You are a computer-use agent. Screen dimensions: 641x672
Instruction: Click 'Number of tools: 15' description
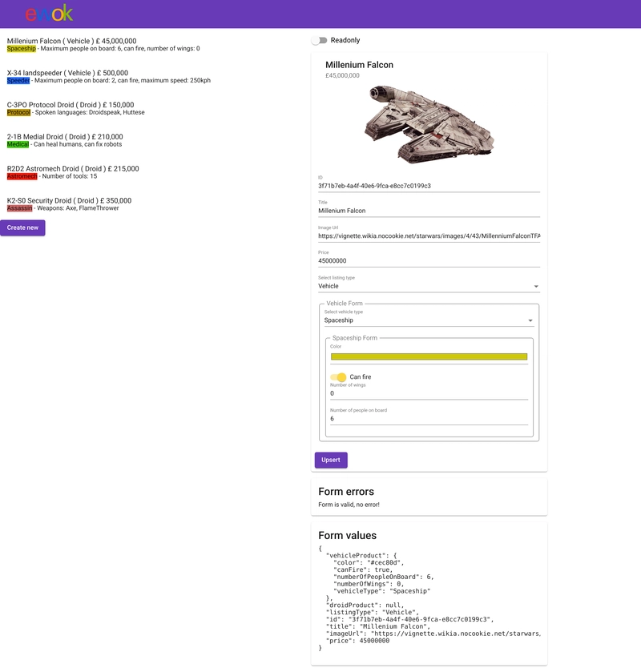[x=70, y=176]
